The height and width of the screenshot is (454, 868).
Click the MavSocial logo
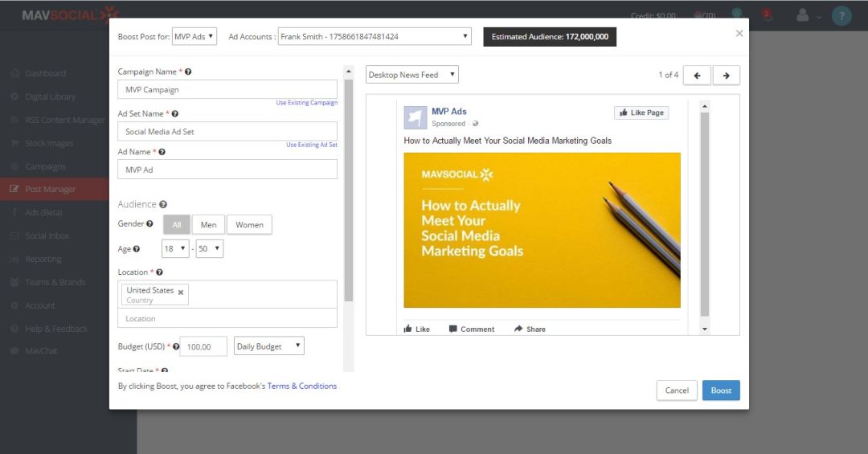coord(70,15)
